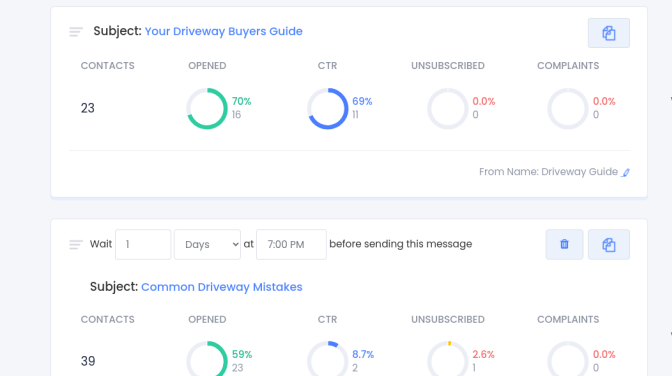
Task: Click green opened ring showing 70%
Action: click(x=207, y=108)
